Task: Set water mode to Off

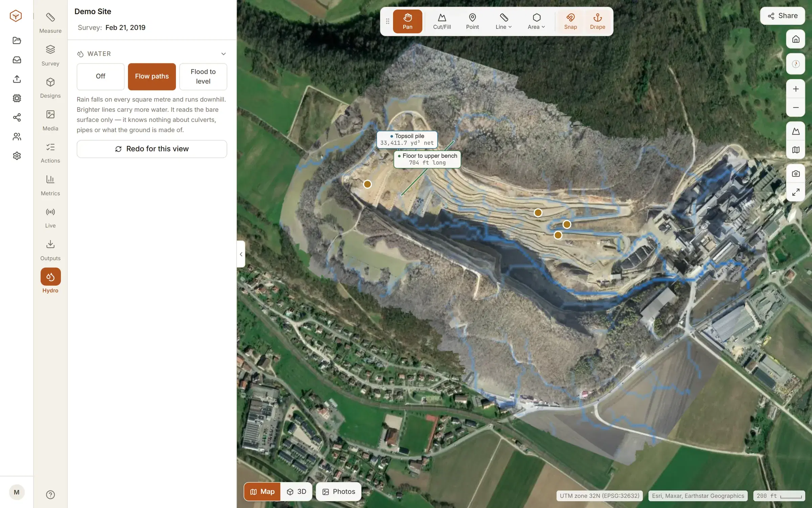Action: [x=100, y=77]
